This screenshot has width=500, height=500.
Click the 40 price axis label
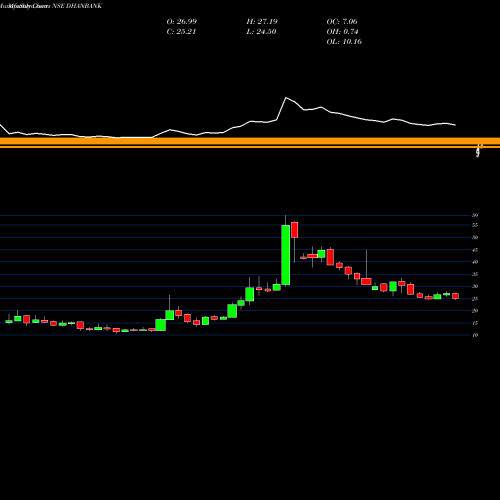point(475,262)
